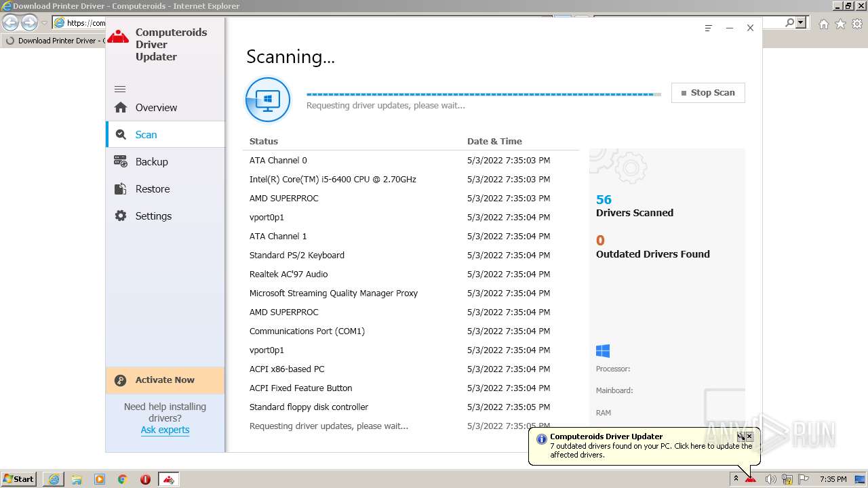The width and height of the screenshot is (868, 488).
Task: Select the Intel Core i5-6400 CPU row
Action: (411, 180)
